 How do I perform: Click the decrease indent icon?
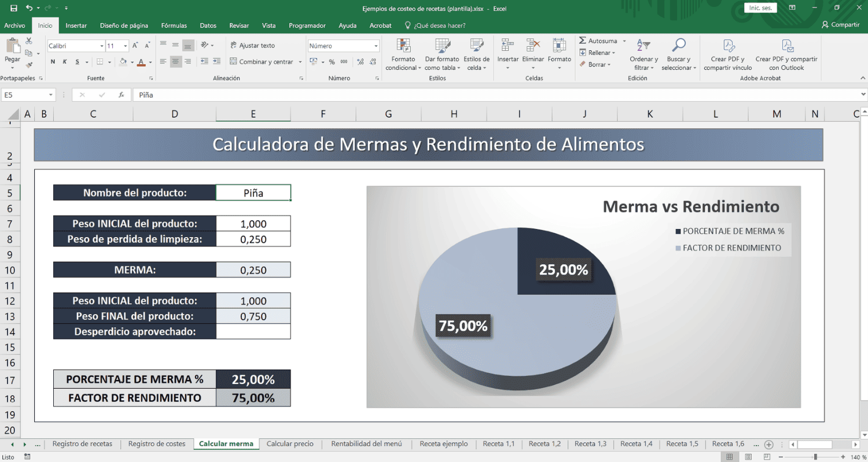coord(204,61)
